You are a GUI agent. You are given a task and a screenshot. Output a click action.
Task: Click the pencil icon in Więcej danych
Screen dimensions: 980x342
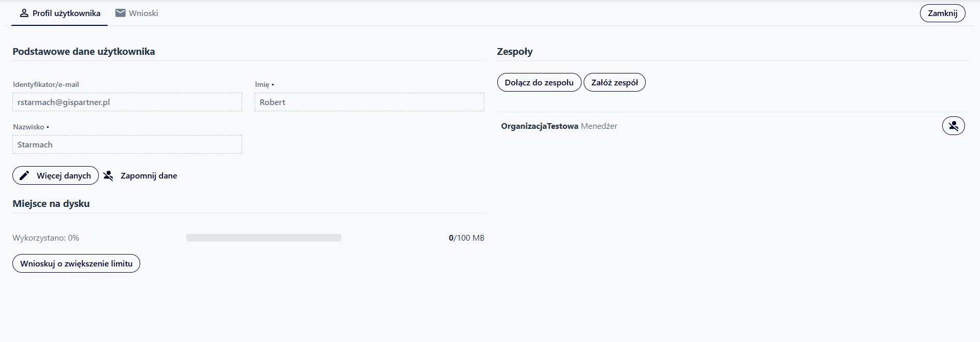pyautogui.click(x=24, y=176)
